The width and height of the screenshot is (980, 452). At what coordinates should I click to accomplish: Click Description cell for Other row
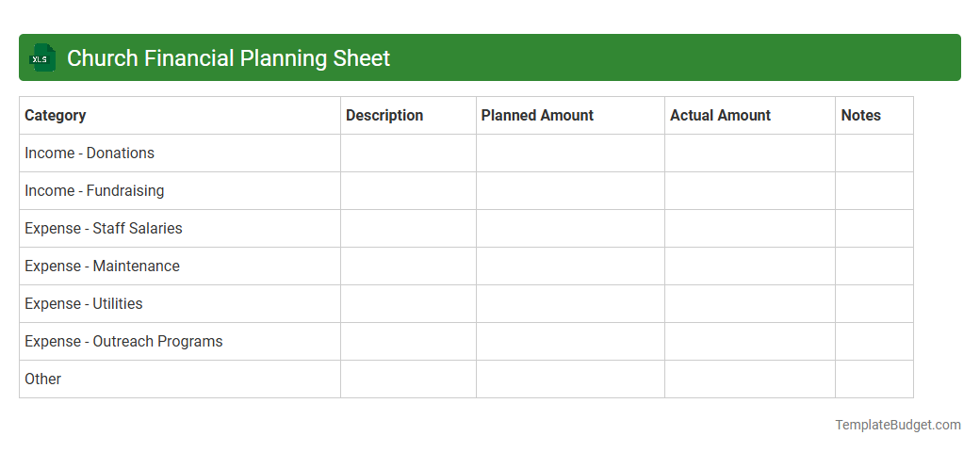click(x=408, y=379)
